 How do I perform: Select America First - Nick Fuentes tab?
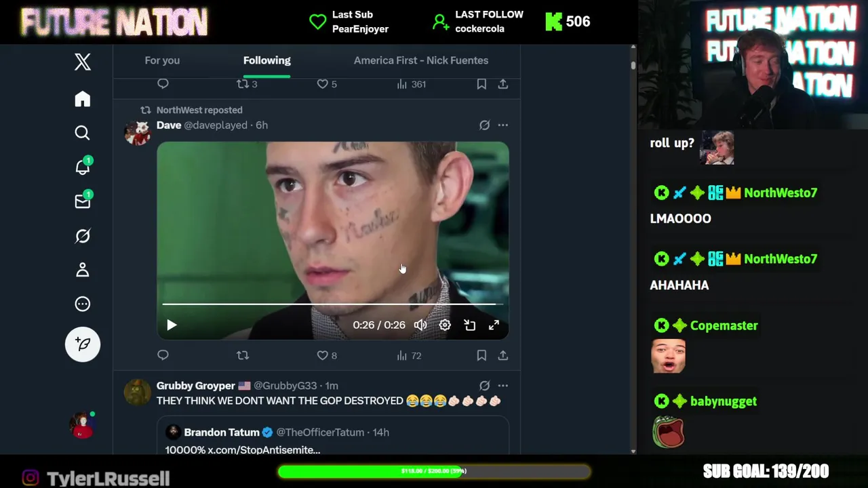[421, 60]
